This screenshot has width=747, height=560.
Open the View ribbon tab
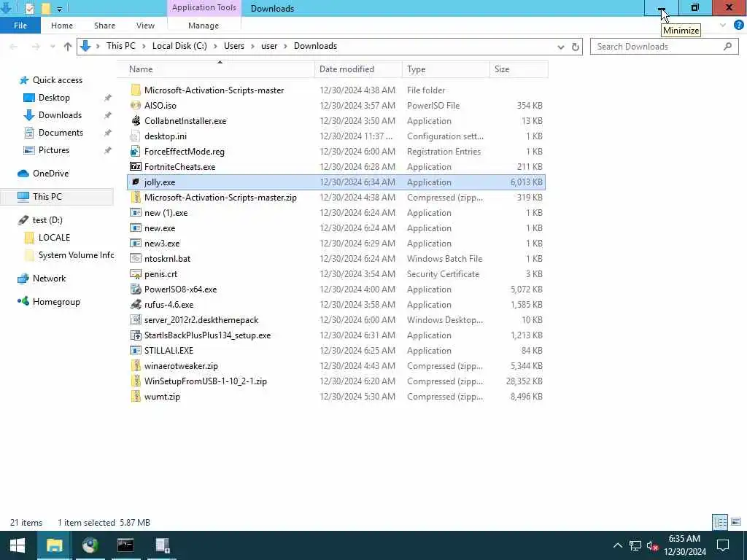[x=145, y=26]
